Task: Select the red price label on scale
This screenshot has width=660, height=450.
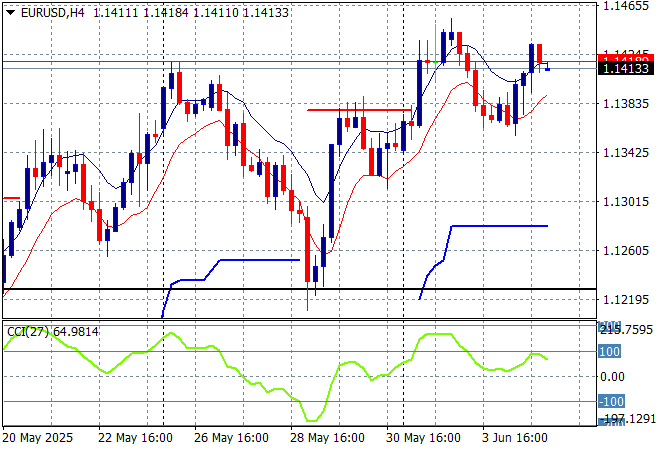Action: (626, 57)
